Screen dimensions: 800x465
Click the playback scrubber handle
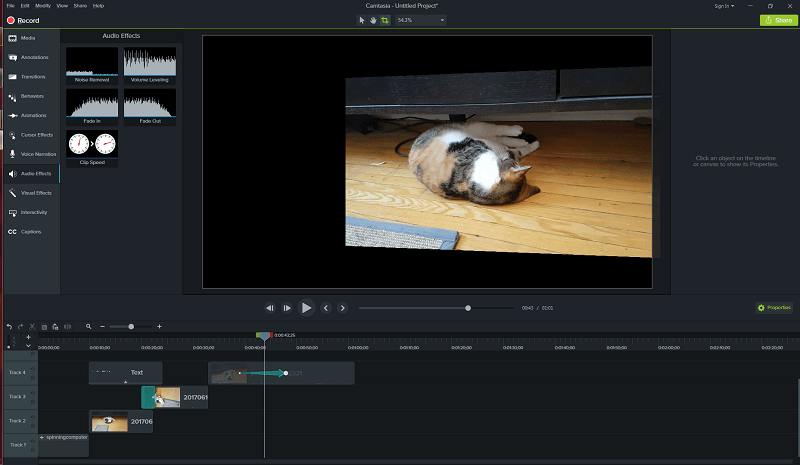click(468, 308)
